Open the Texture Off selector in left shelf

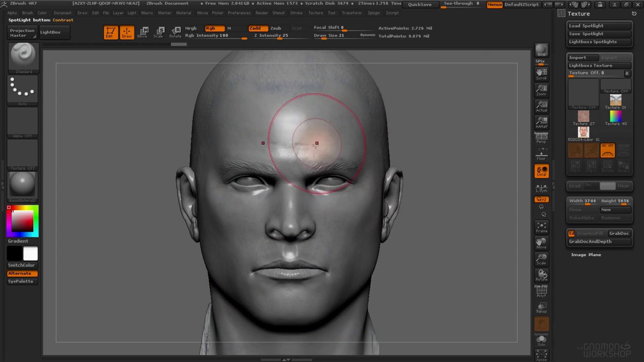pyautogui.click(x=23, y=155)
